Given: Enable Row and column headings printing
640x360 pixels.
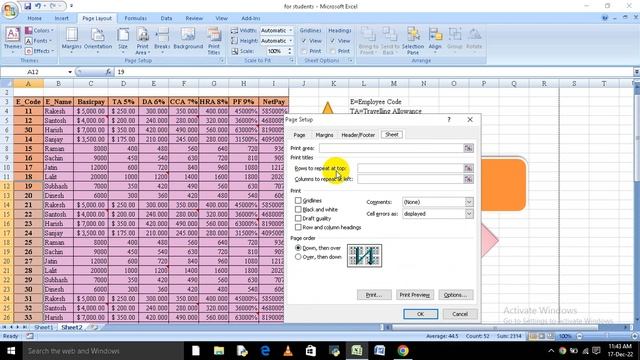Looking at the screenshot, I should coord(298,227).
